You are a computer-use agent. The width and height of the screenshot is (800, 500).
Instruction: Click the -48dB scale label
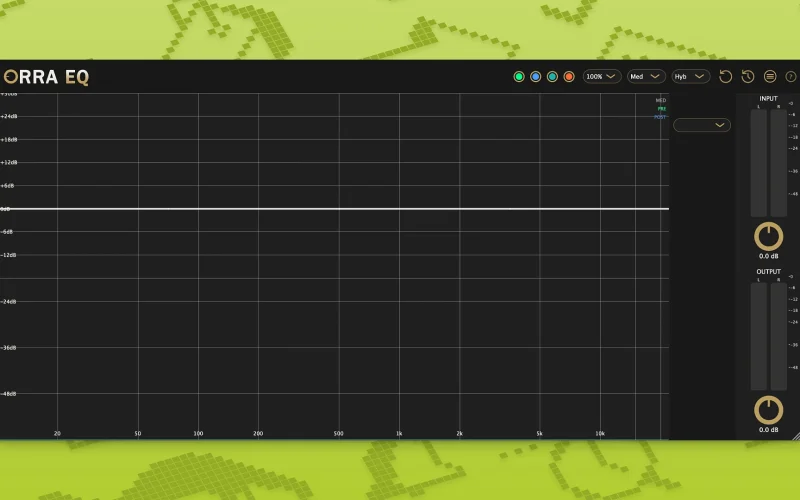click(x=9, y=394)
